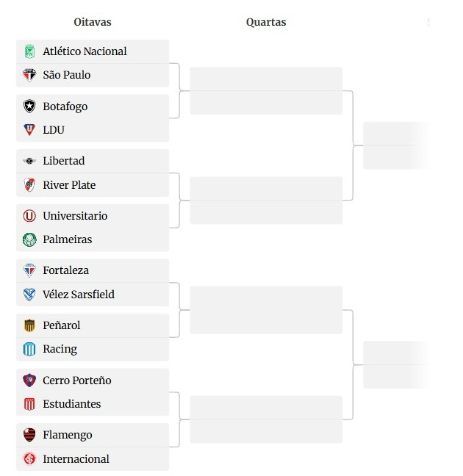
Task: Open the Libertad team name link
Action: tap(64, 161)
